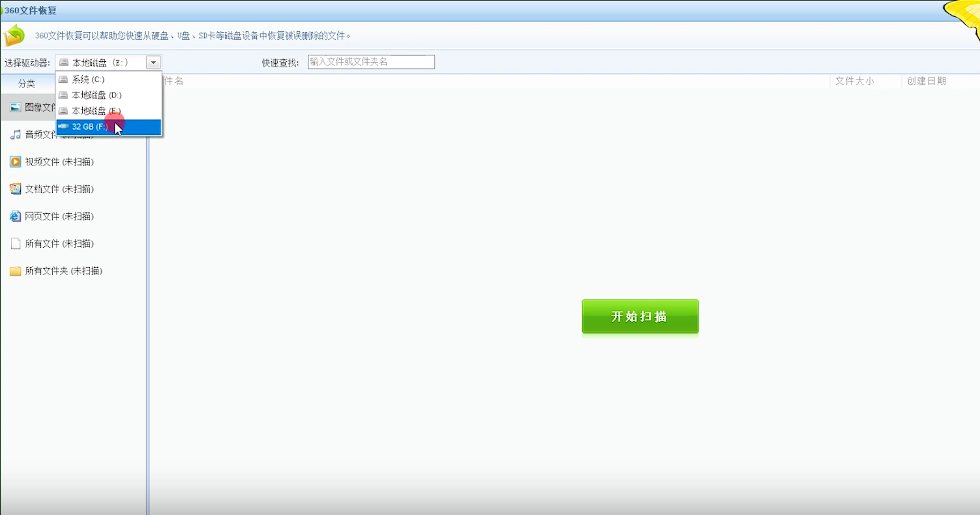Open the drive selection dropdown arrow

tap(153, 63)
